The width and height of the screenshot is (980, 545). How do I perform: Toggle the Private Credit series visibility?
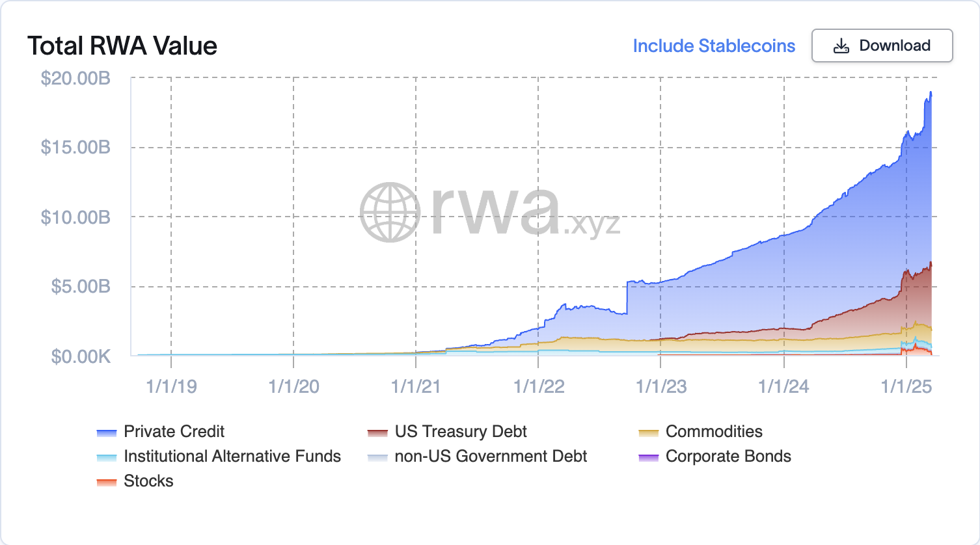coord(173,431)
